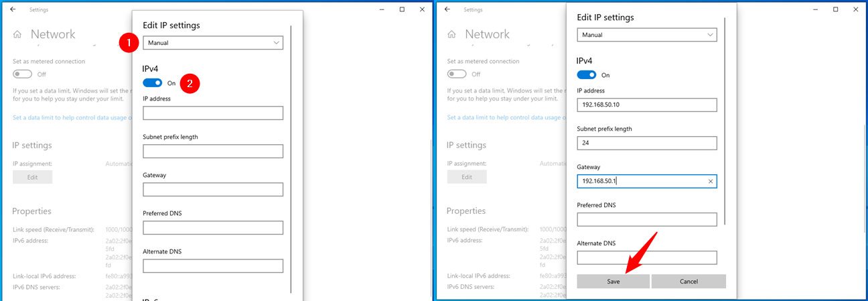
Task: Focus the empty Gateway field in left dialog
Action: [x=213, y=189]
